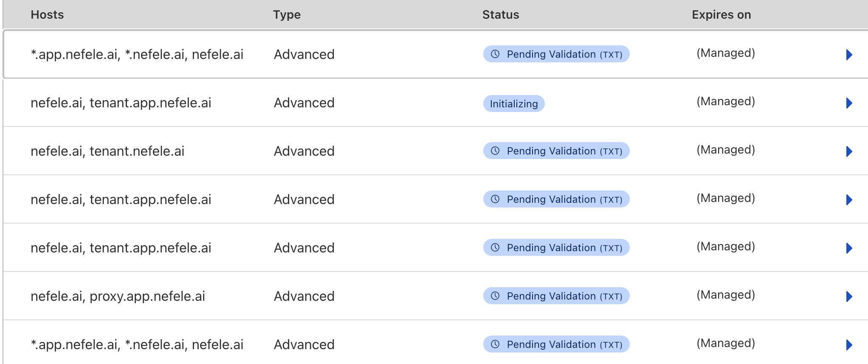The image size is (868, 364).
Task: Click the Initializing status badge
Action: pyautogui.click(x=513, y=103)
